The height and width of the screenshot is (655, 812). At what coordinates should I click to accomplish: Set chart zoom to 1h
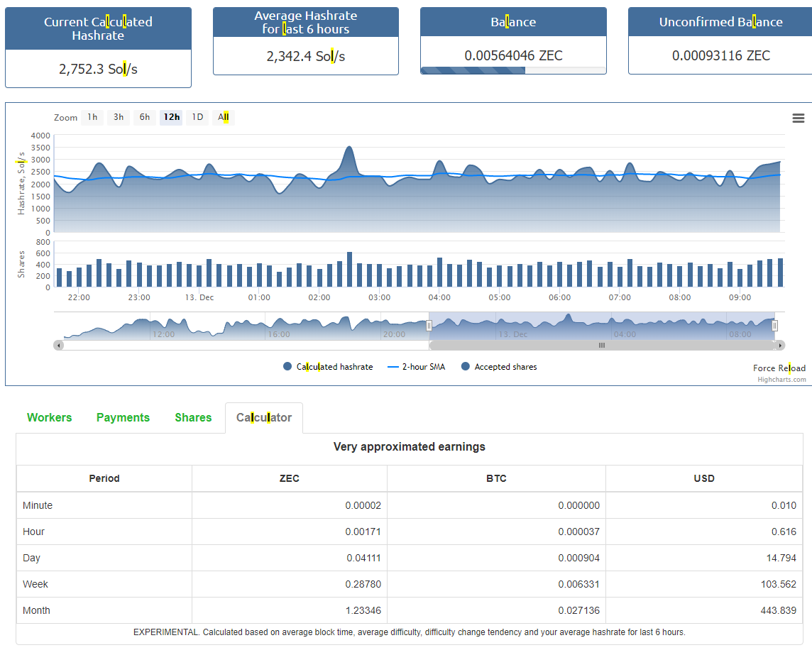click(92, 117)
